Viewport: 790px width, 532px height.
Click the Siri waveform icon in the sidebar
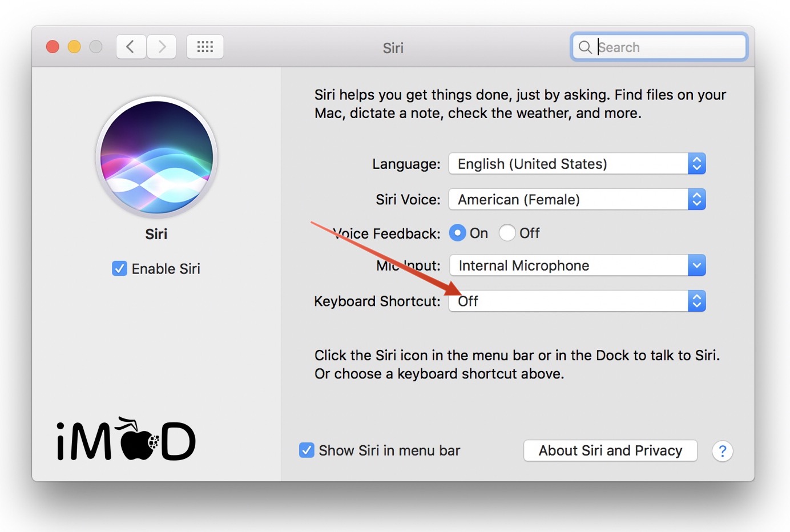click(156, 156)
